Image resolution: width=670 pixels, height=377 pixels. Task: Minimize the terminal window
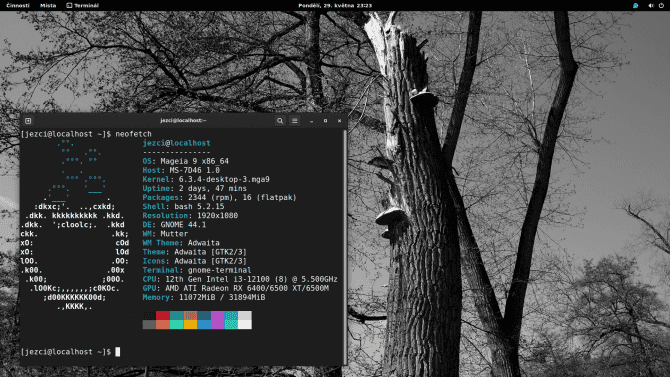point(311,121)
